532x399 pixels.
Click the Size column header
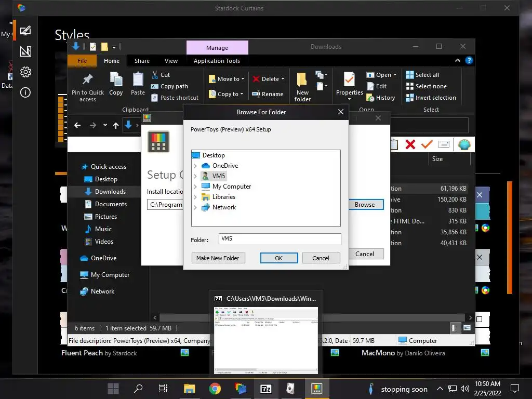pyautogui.click(x=449, y=159)
